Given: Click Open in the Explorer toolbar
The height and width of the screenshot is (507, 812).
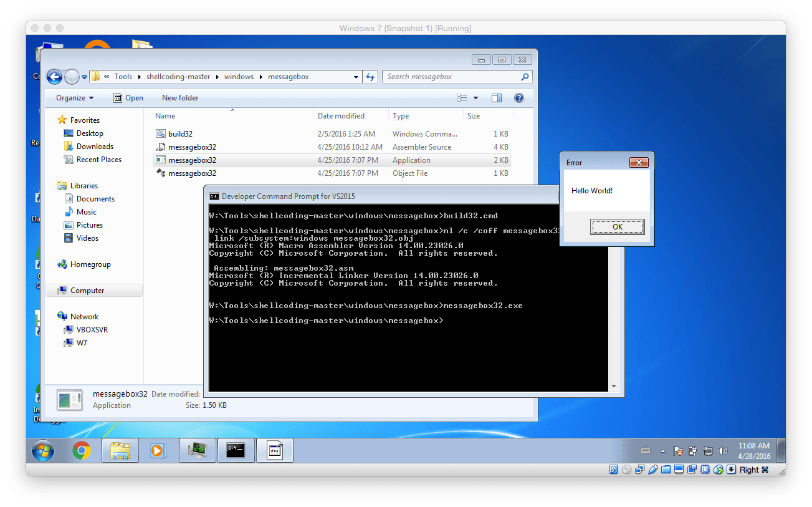Looking at the screenshot, I should pyautogui.click(x=128, y=98).
